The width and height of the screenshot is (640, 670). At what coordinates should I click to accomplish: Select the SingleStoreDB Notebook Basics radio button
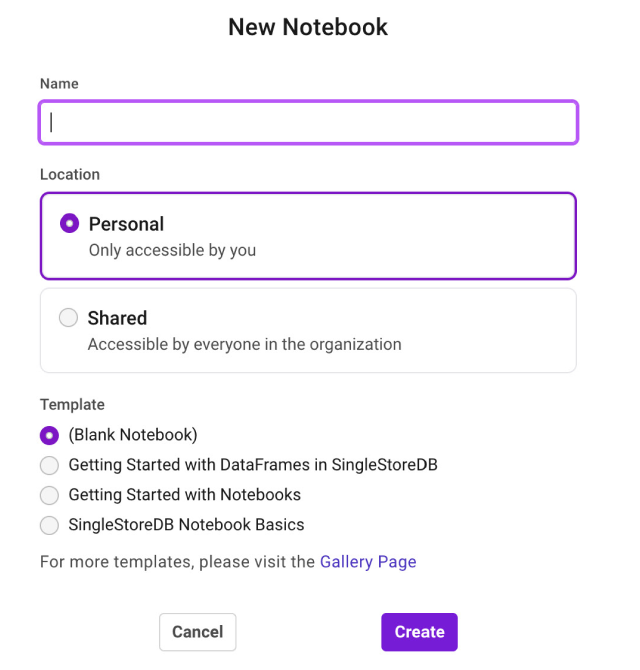pos(49,525)
